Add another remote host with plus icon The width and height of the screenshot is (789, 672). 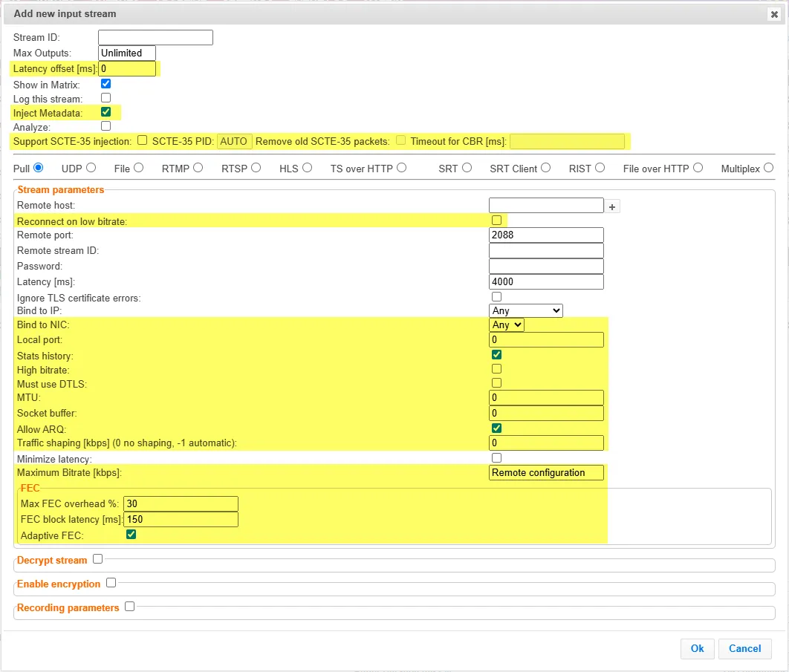click(612, 206)
